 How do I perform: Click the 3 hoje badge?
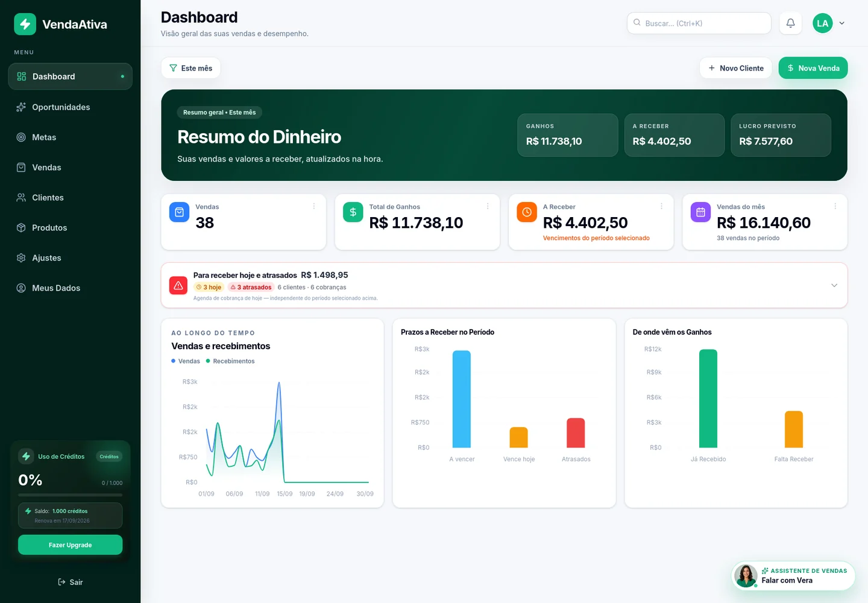coord(209,288)
